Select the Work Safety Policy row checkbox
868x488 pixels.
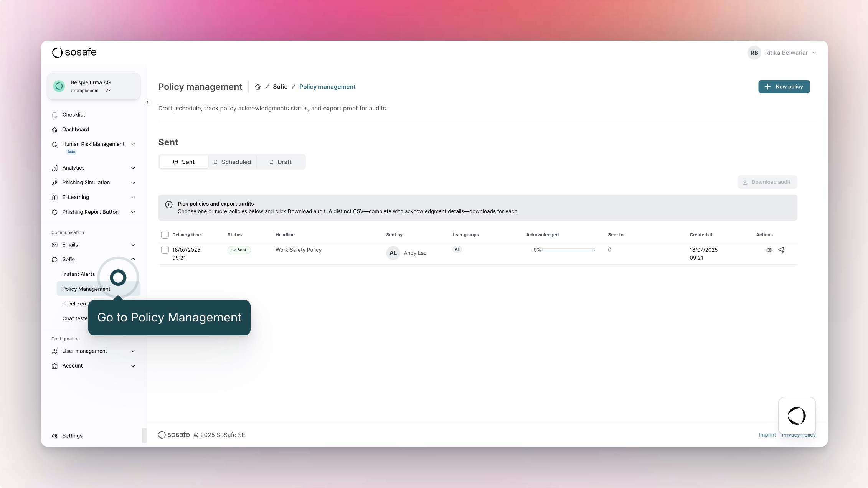[165, 250]
